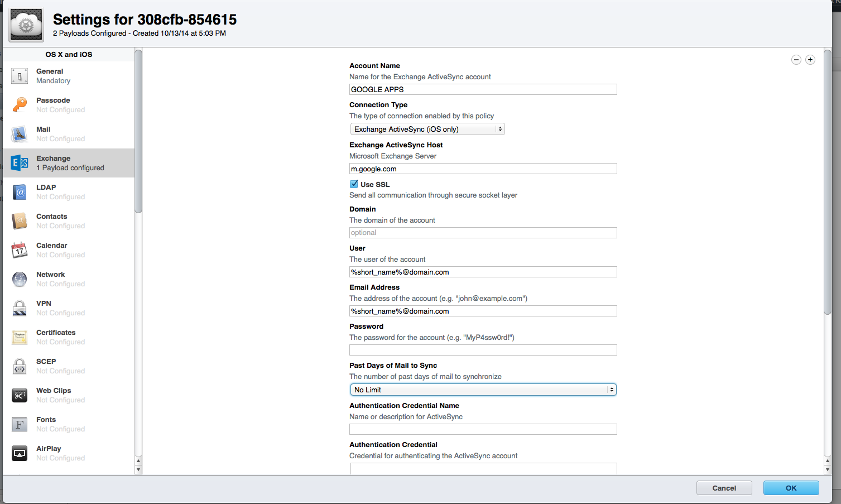Image resolution: width=841 pixels, height=504 pixels.
Task: Open the AirPlay payload icon
Action: 20,453
